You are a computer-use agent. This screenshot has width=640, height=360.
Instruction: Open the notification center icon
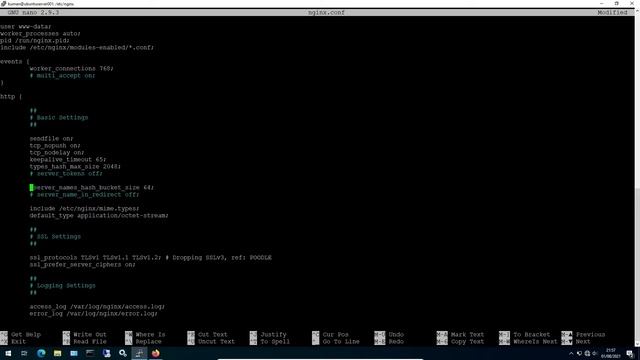[x=630, y=353]
